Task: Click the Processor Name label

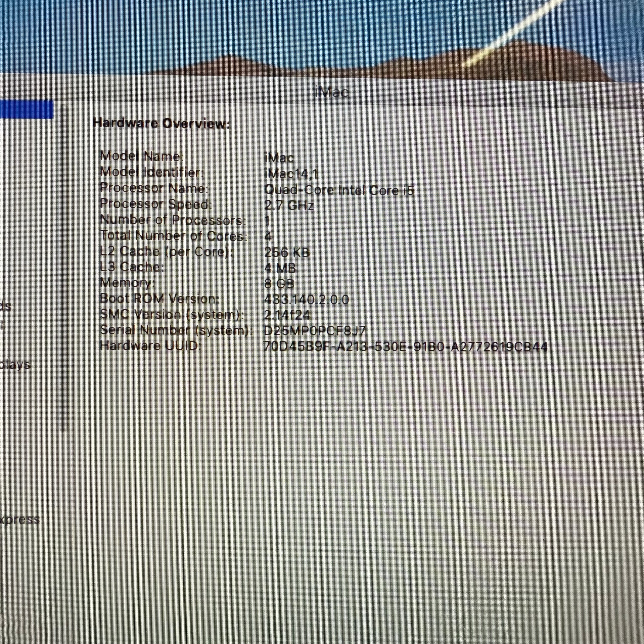Action: click(154, 188)
